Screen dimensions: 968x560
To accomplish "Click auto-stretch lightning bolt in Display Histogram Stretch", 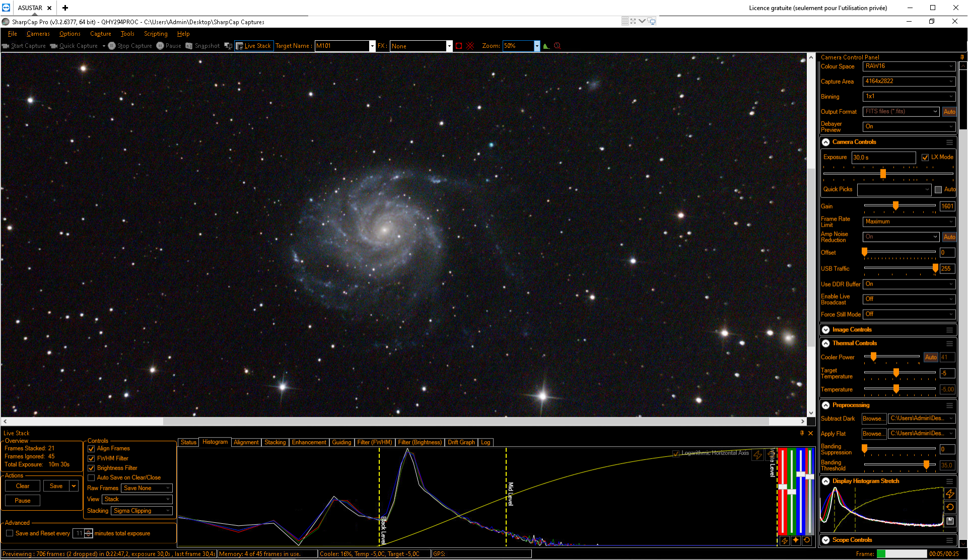I will coord(950,494).
